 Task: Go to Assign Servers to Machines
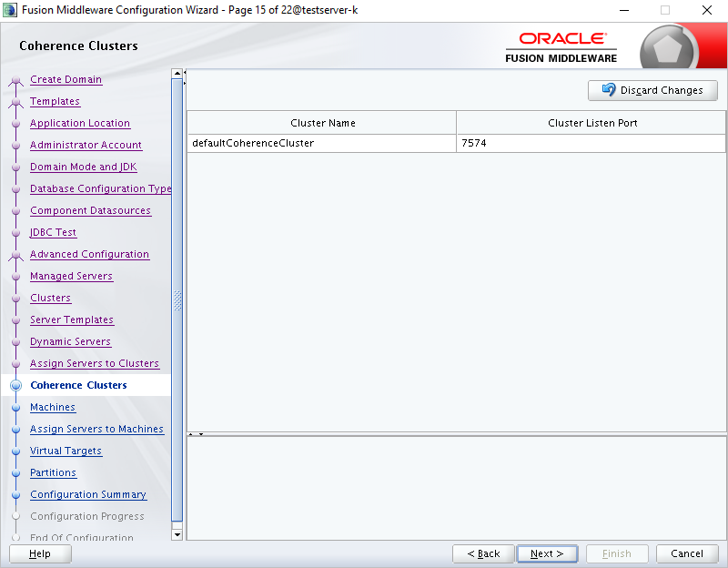pyautogui.click(x=97, y=429)
